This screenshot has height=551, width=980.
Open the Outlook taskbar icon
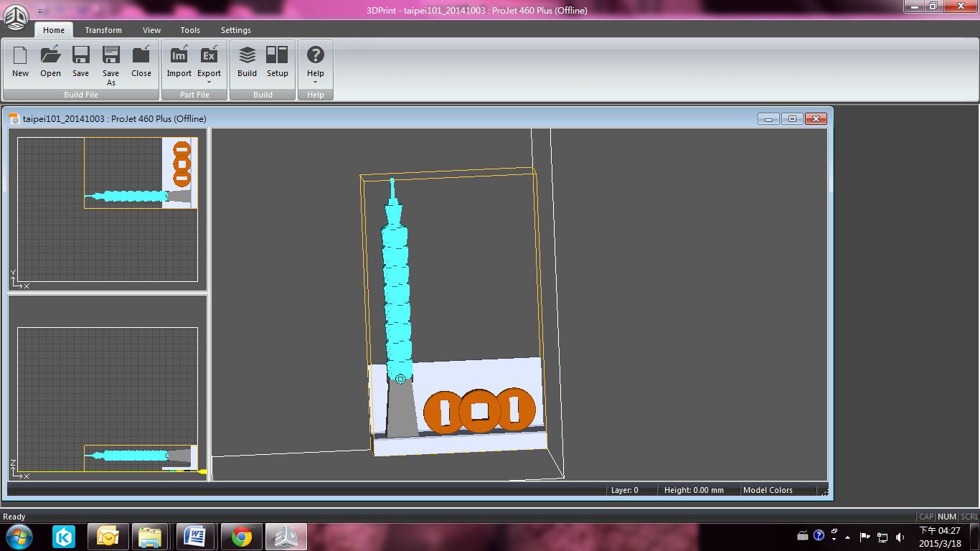108,537
